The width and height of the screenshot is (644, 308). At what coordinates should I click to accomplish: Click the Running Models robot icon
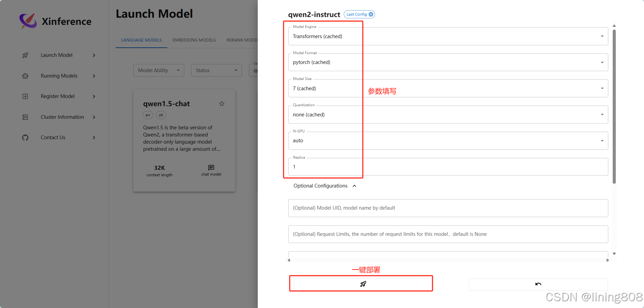coord(25,76)
